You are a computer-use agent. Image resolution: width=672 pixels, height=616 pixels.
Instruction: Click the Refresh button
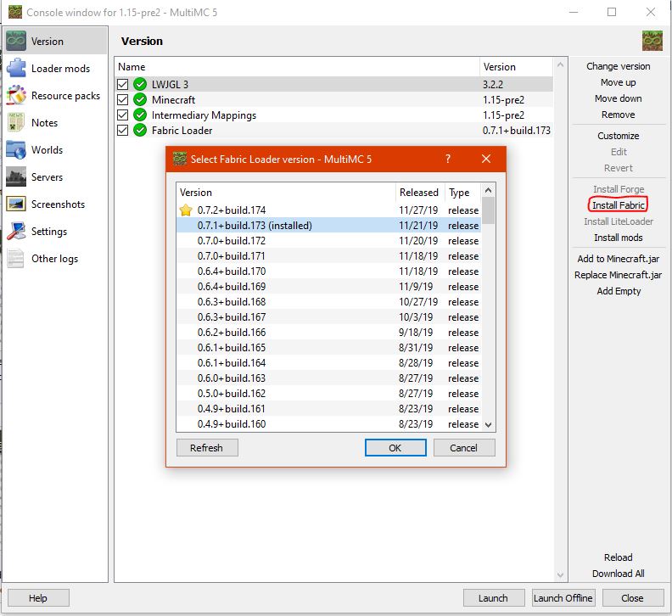(x=207, y=447)
